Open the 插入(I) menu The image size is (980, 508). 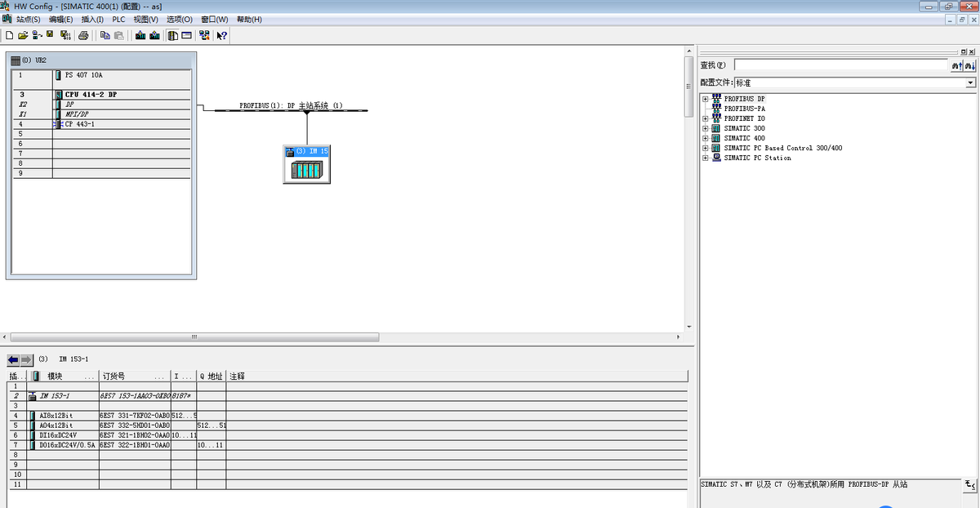coord(92,19)
